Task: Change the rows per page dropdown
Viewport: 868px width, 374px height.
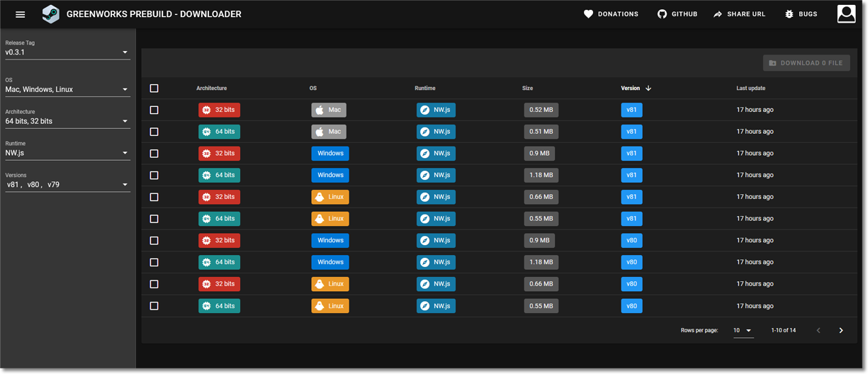Action: coord(743,331)
